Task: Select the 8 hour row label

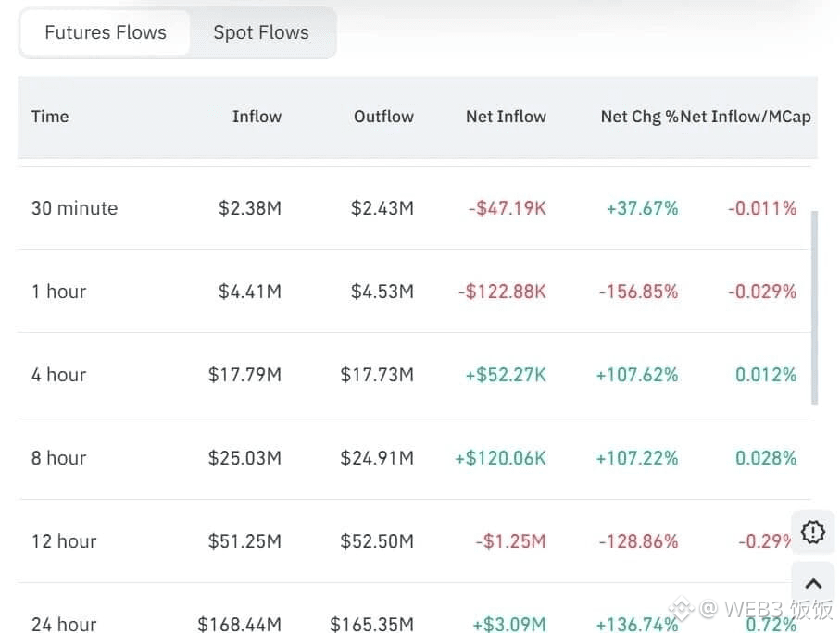Action: [58, 458]
